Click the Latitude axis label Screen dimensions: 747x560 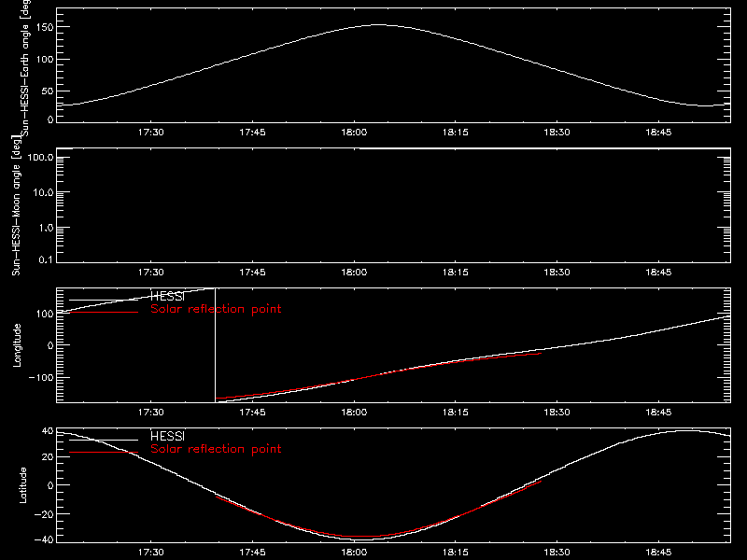[22, 485]
